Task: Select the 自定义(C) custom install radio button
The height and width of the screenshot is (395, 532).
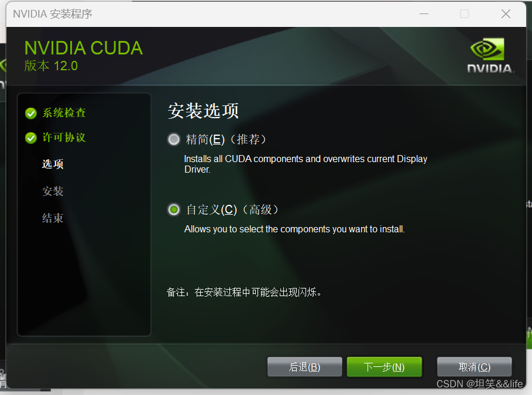Action: 174,209
